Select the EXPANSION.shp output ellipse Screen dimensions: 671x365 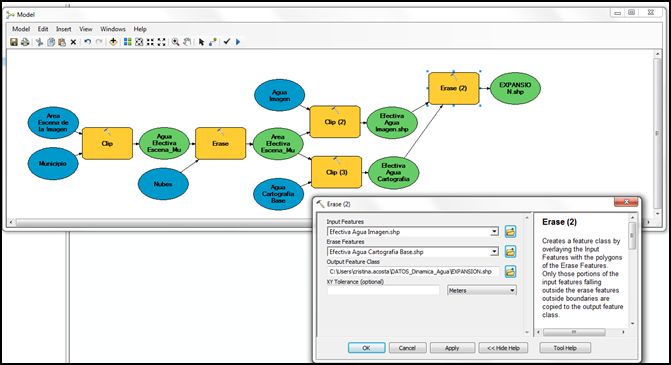515,88
